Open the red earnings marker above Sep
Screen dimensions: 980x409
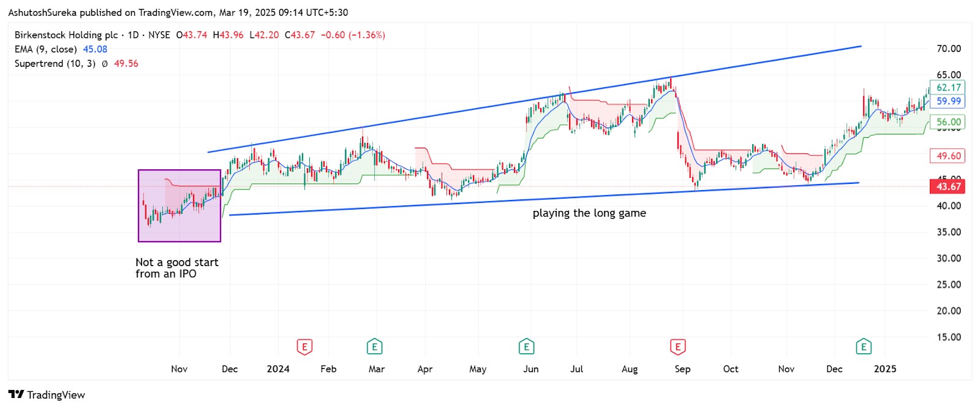677,347
